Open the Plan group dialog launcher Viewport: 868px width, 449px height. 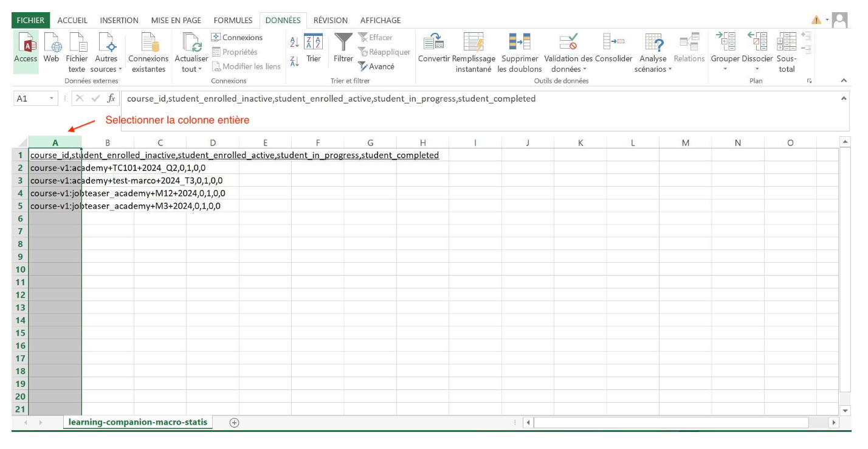click(809, 81)
